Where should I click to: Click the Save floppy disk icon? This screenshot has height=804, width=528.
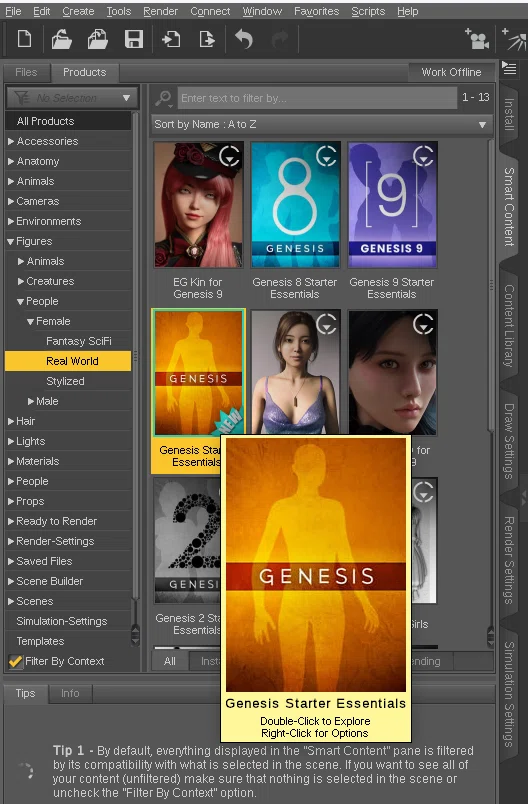coord(134,39)
